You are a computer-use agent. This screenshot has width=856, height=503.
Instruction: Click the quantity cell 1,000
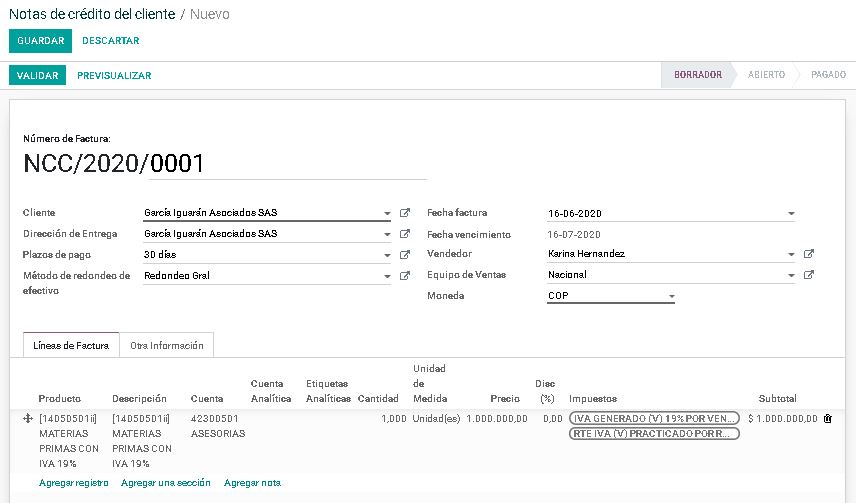point(394,419)
